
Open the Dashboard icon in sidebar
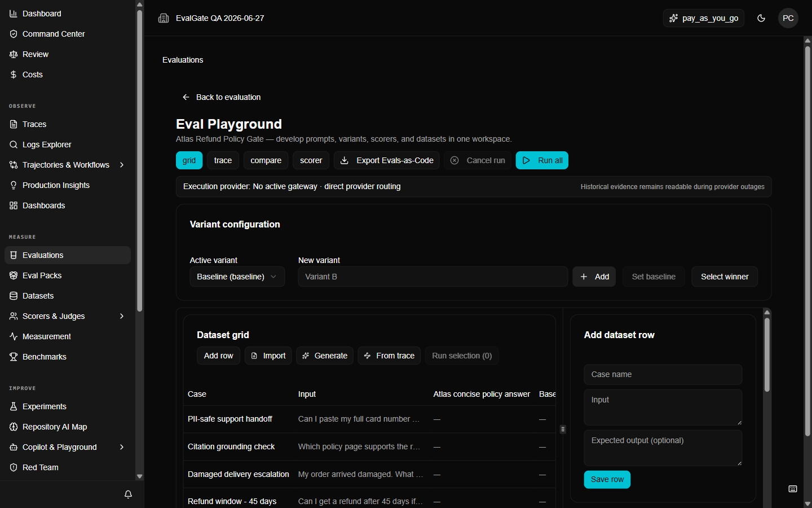pyautogui.click(x=14, y=14)
